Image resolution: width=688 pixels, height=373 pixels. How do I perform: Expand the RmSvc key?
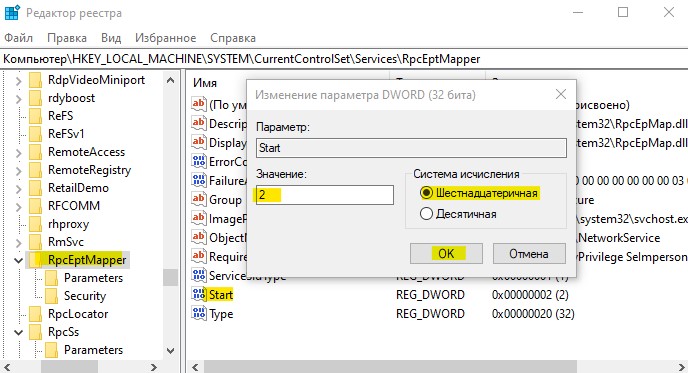coord(18,243)
